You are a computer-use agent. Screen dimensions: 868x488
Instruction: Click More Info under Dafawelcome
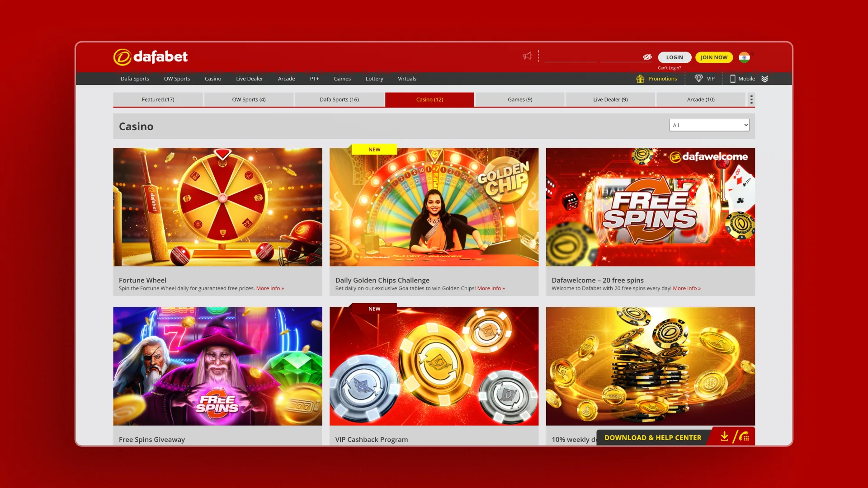click(687, 288)
